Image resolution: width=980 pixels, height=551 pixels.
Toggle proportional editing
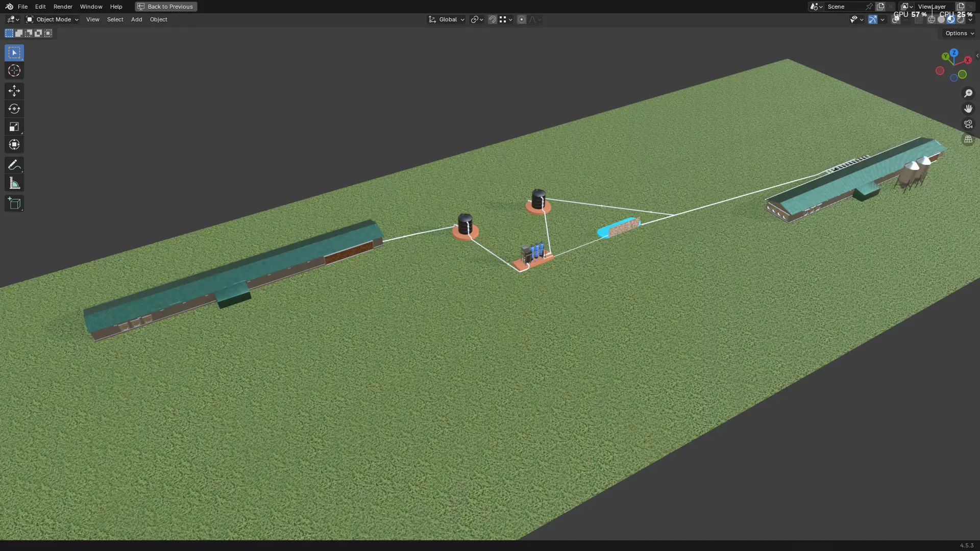(522, 19)
